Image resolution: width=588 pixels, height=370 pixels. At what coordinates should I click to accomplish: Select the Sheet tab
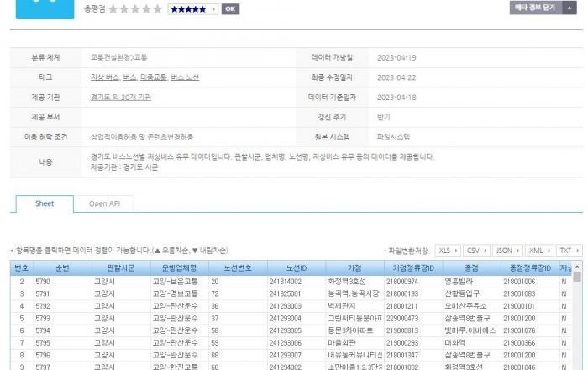(x=45, y=203)
